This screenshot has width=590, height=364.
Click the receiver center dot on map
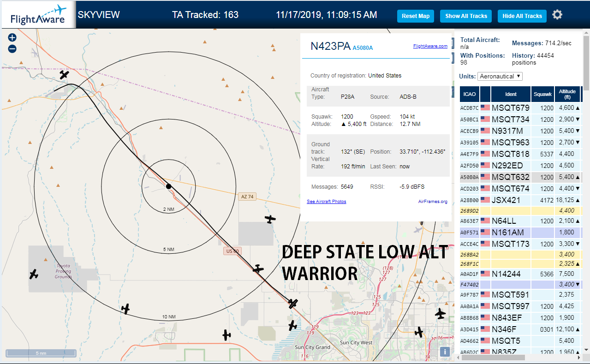click(168, 186)
